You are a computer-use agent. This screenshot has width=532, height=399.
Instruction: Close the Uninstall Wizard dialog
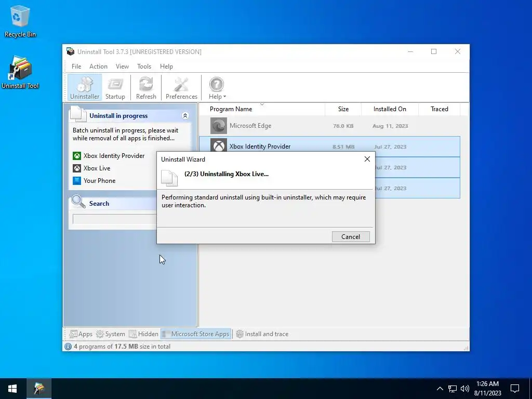367,159
